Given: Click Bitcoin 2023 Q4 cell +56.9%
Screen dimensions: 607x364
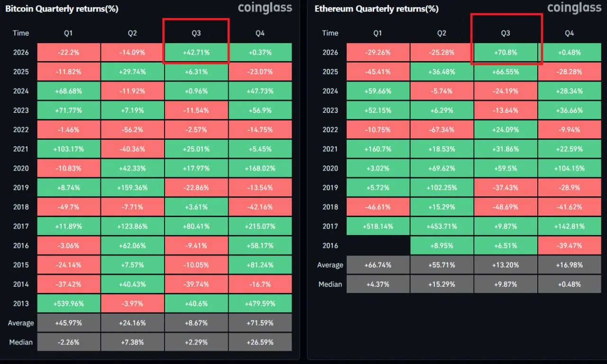Looking at the screenshot, I should click(x=260, y=110).
